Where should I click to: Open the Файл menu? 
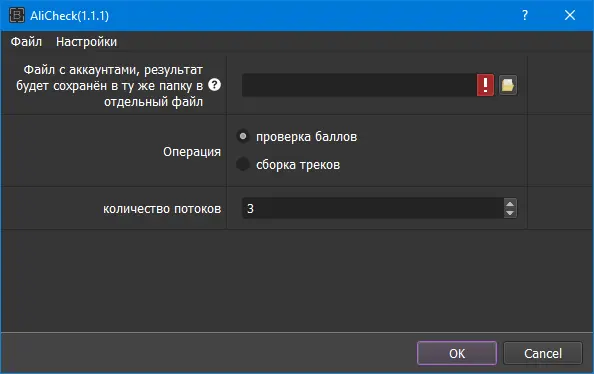26,42
